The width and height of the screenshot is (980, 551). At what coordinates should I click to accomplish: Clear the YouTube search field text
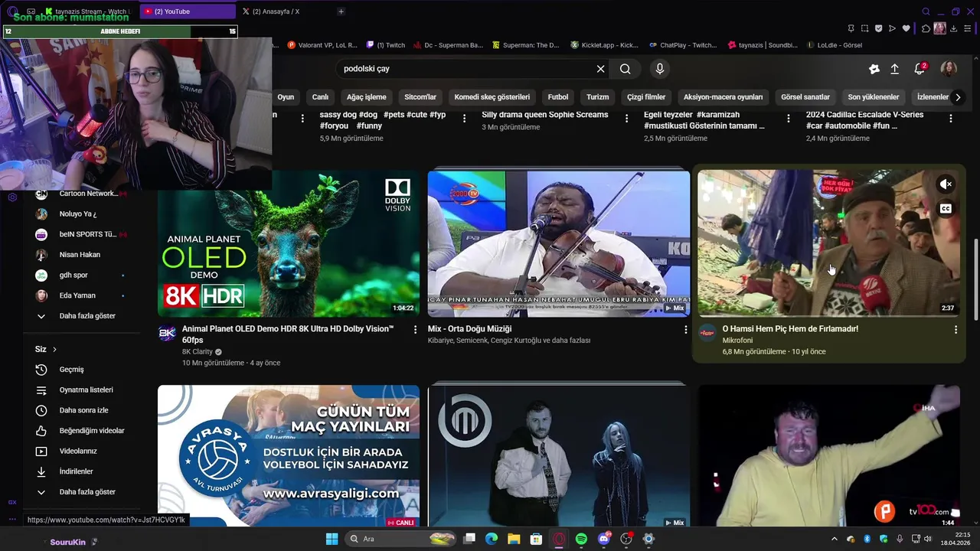[601, 69]
